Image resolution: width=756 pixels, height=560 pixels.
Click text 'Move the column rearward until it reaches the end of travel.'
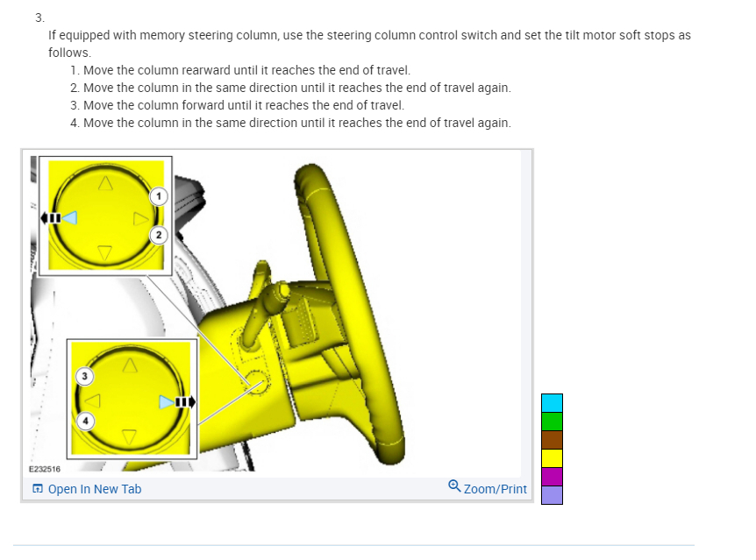pos(246,70)
